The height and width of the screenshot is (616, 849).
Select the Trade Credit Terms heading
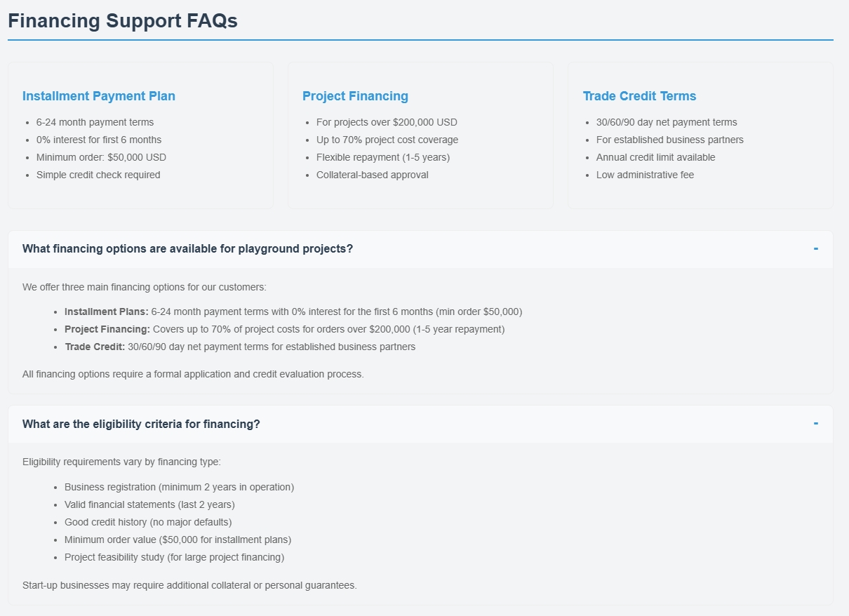639,96
